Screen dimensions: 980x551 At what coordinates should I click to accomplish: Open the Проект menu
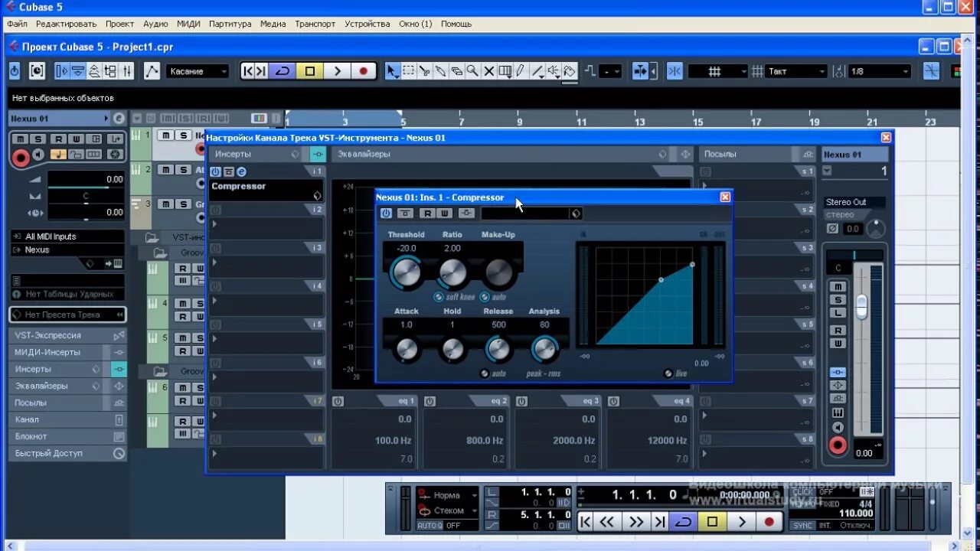click(x=119, y=24)
